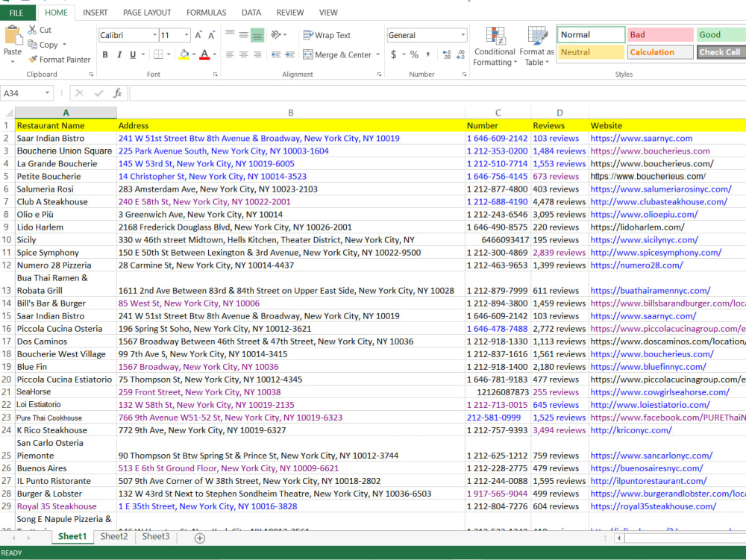Apply Bad cell style
Viewport: 746px width, 560px height.
tap(660, 35)
